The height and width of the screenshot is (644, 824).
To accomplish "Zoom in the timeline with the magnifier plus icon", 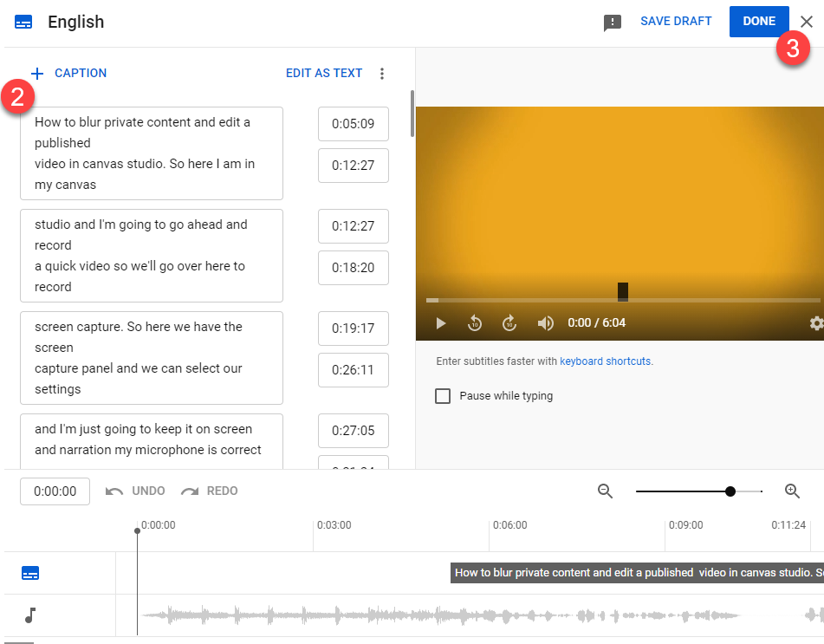I will [x=792, y=491].
